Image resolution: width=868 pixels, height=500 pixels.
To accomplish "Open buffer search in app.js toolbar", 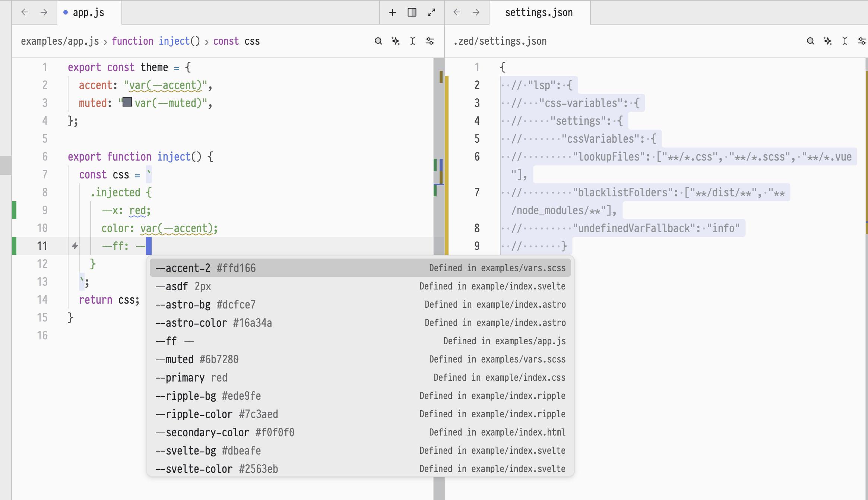I will pyautogui.click(x=378, y=41).
